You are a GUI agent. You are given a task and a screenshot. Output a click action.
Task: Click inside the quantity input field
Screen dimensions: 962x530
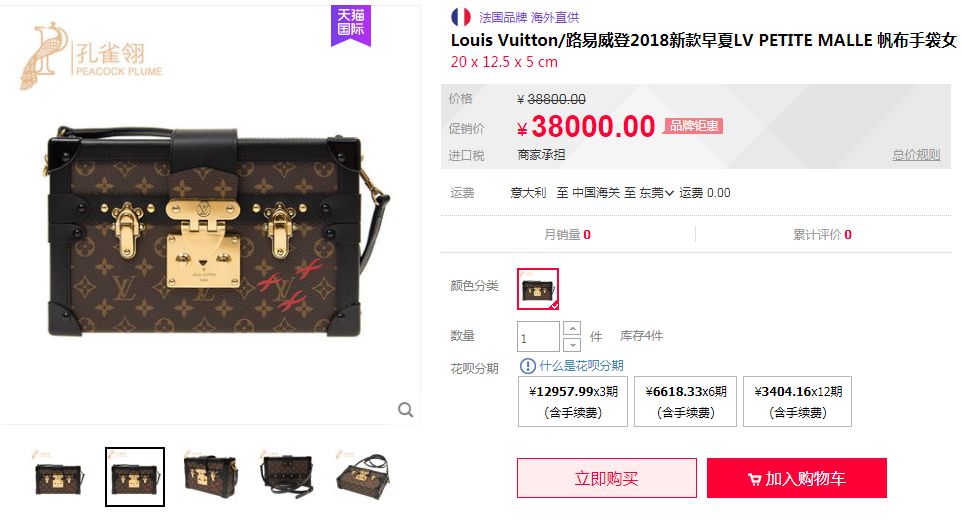tap(538, 337)
